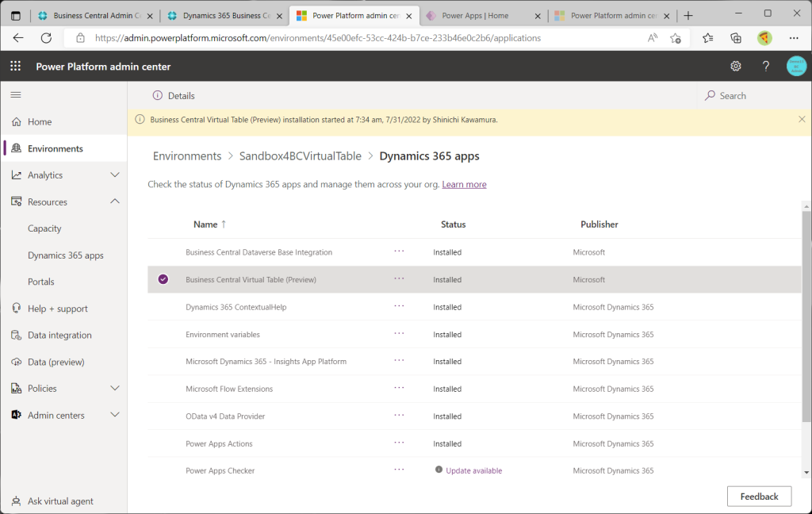This screenshot has width=812, height=514.
Task: Open the user account avatar
Action: tap(796, 67)
